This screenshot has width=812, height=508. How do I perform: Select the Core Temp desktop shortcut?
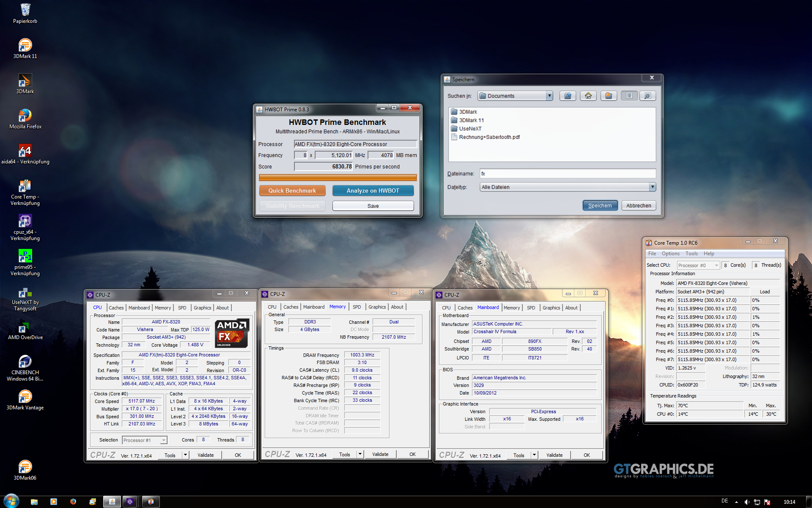pyautogui.click(x=25, y=193)
